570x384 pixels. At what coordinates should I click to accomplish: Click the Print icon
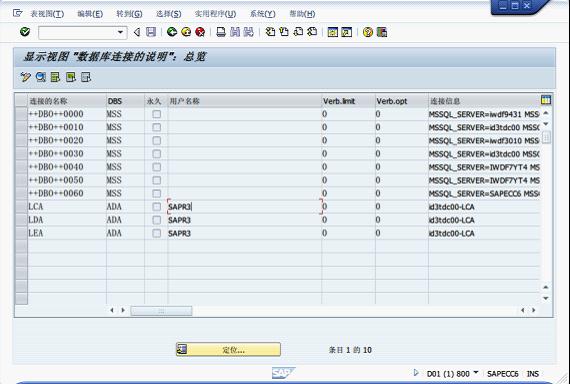pos(221,32)
